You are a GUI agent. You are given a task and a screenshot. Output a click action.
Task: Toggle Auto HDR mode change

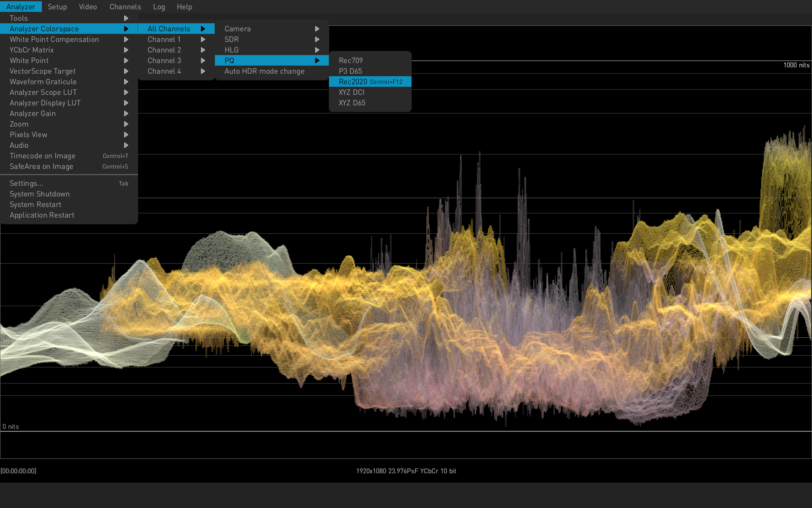coord(264,71)
